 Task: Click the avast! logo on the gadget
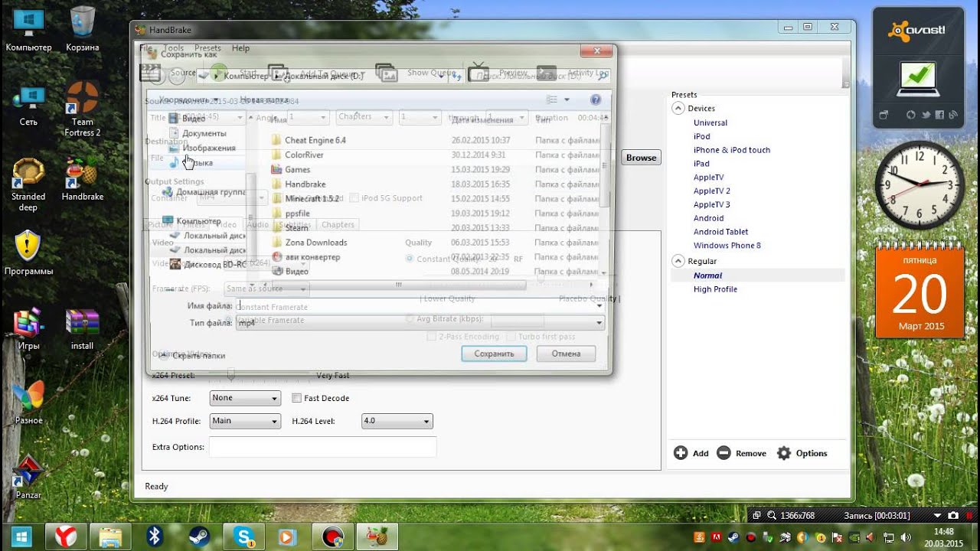click(917, 31)
